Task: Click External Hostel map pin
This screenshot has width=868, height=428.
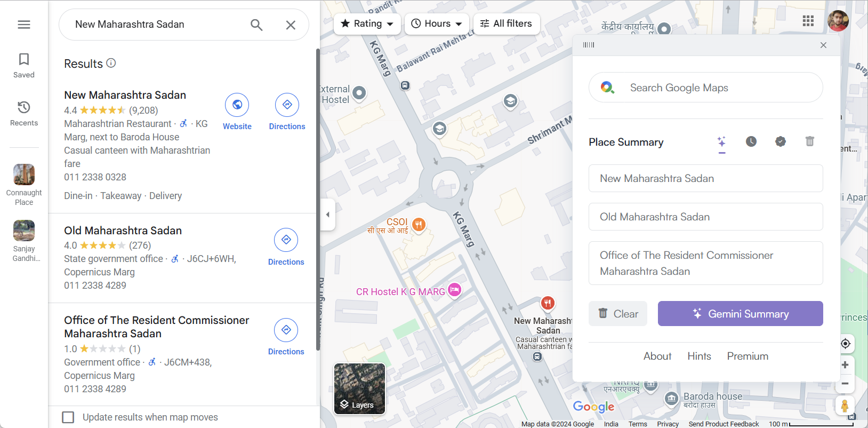Action: 359,93
